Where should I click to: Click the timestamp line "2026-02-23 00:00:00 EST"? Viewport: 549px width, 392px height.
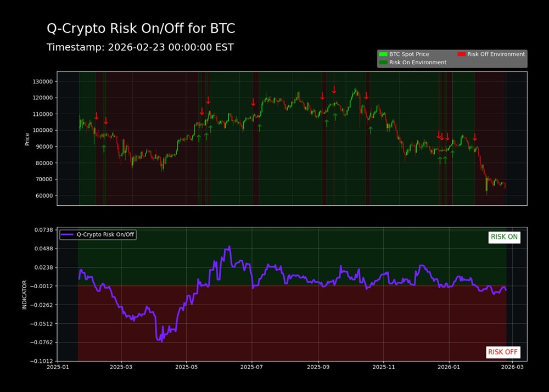coord(171,47)
